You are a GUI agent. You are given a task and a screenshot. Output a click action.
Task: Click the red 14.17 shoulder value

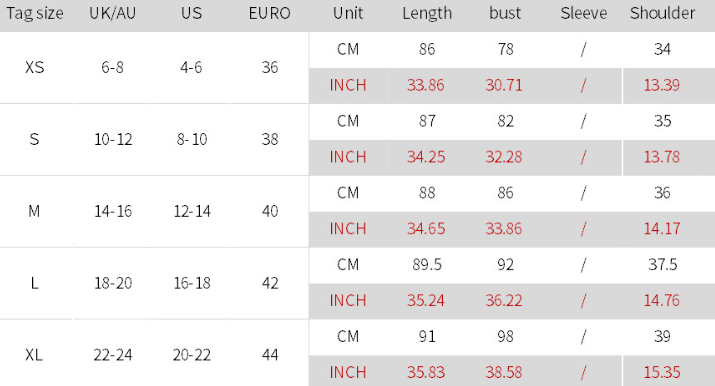pyautogui.click(x=662, y=228)
